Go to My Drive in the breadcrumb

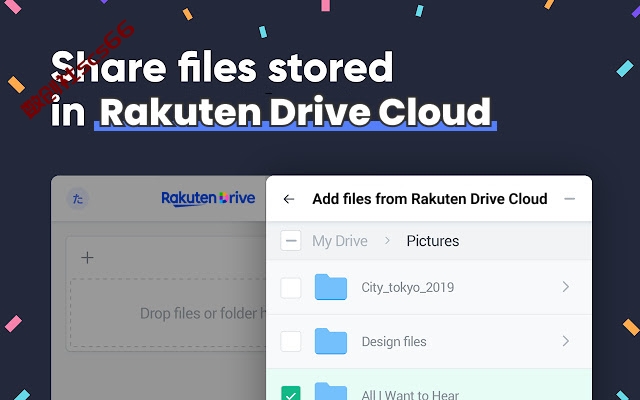340,241
